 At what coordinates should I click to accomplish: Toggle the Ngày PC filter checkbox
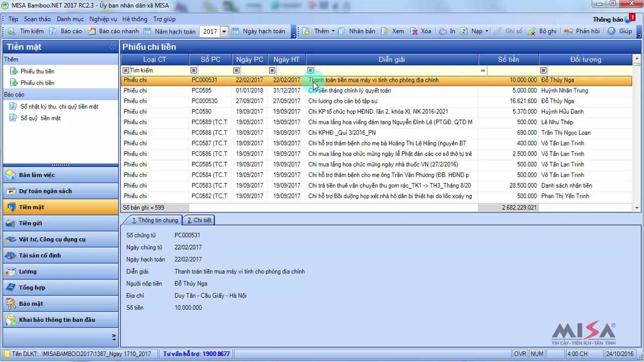click(x=236, y=70)
